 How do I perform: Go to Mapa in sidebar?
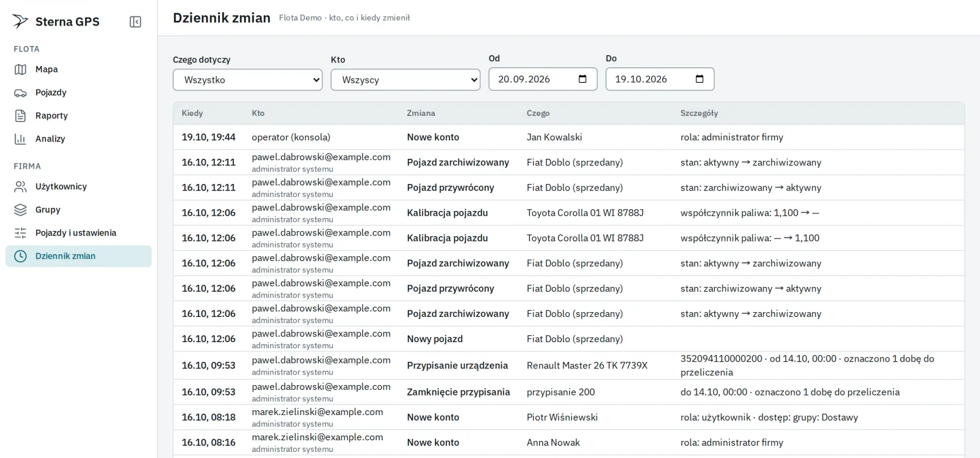[x=78, y=69]
